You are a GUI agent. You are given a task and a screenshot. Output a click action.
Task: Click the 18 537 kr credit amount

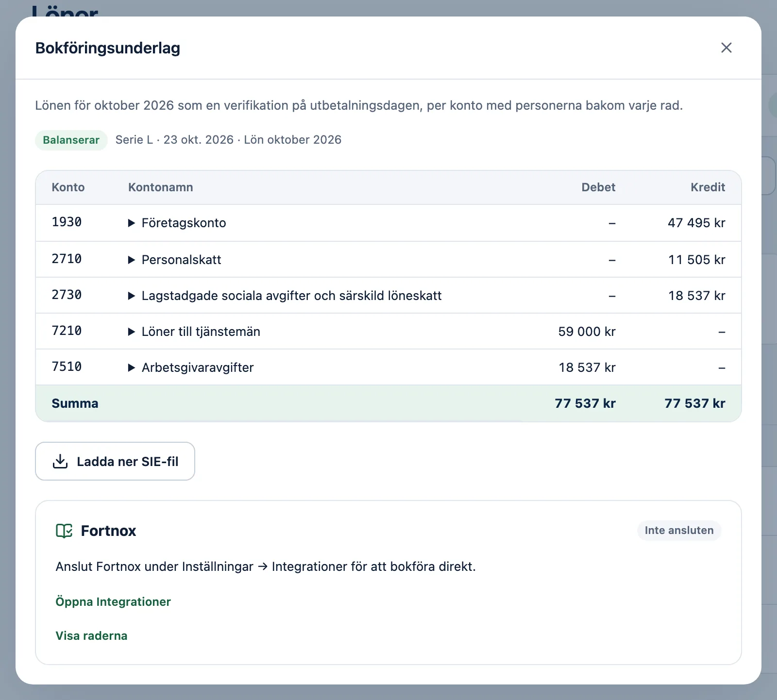click(x=696, y=296)
